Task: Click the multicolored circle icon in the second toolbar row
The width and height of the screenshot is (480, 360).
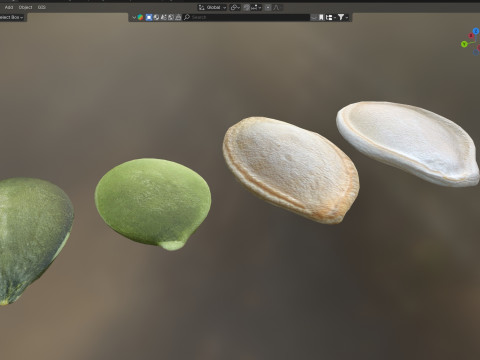Action: point(140,17)
